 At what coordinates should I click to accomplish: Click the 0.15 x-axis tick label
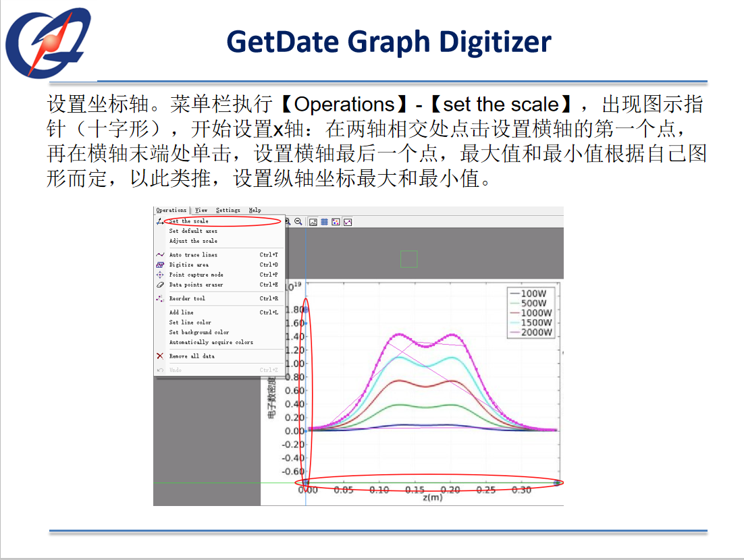tap(415, 490)
